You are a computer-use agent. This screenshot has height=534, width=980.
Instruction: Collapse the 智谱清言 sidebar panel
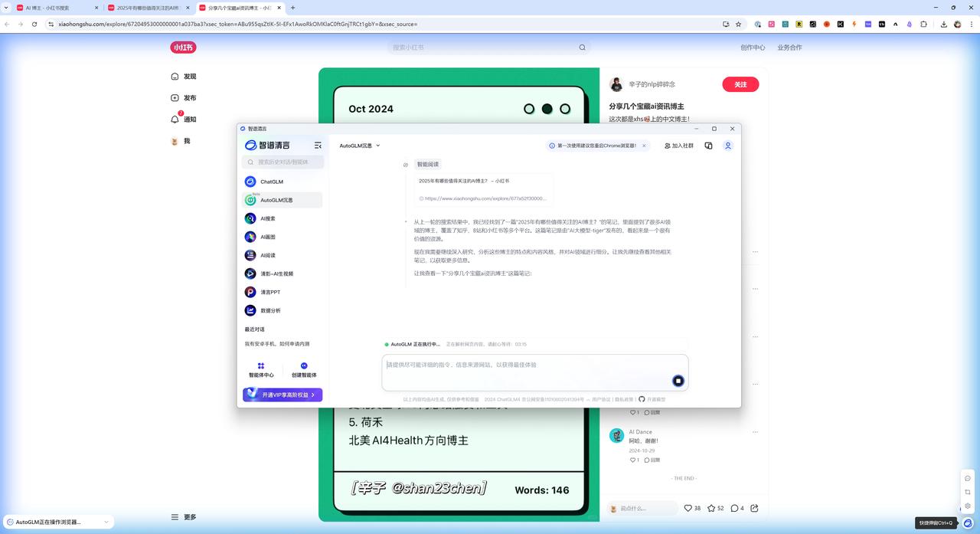(318, 146)
